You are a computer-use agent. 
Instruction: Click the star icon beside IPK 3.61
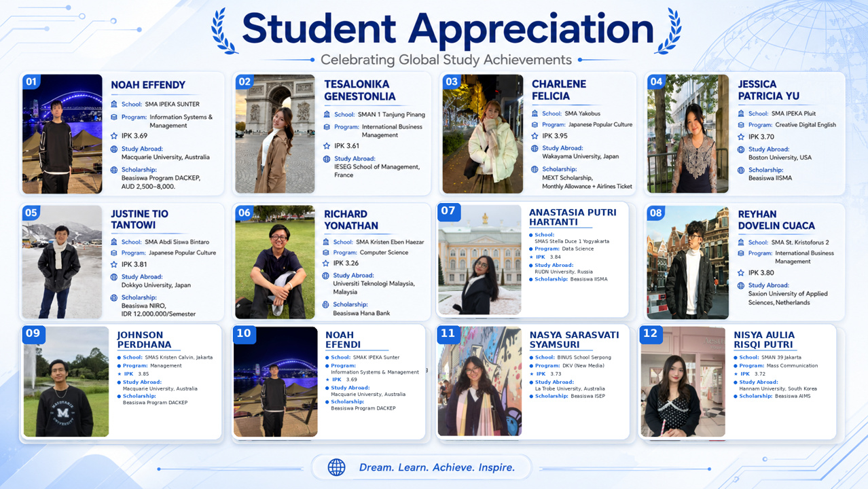[327, 146]
